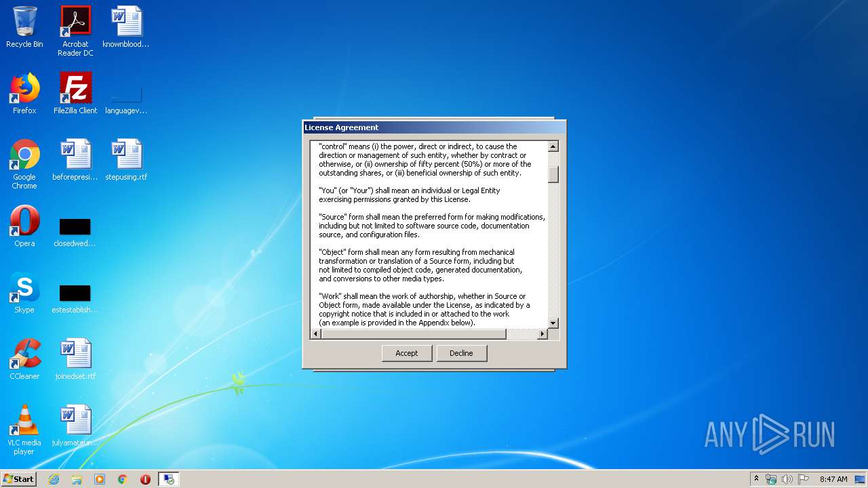Click the Action Center flag icon
868x488 pixels.
[x=804, y=479]
